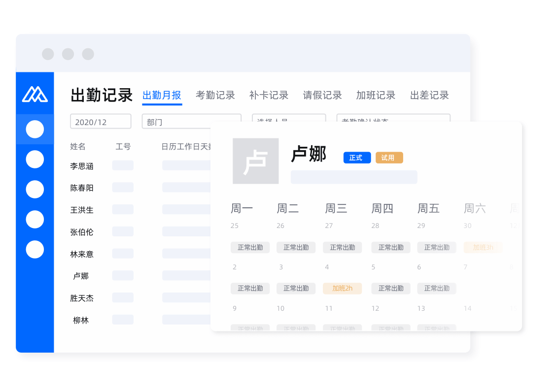Switch to the 加班记录 tab

[x=376, y=96]
